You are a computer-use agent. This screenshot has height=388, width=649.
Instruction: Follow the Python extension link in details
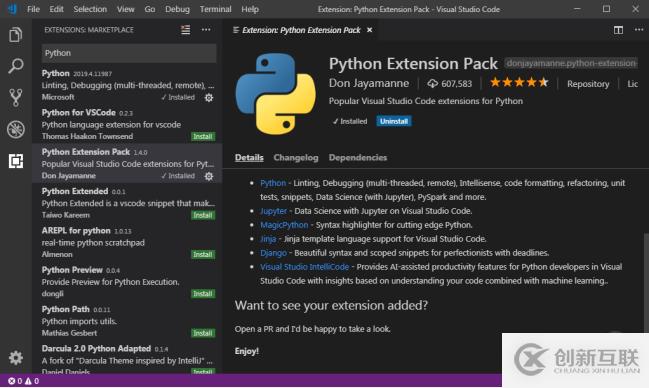pyautogui.click(x=273, y=183)
